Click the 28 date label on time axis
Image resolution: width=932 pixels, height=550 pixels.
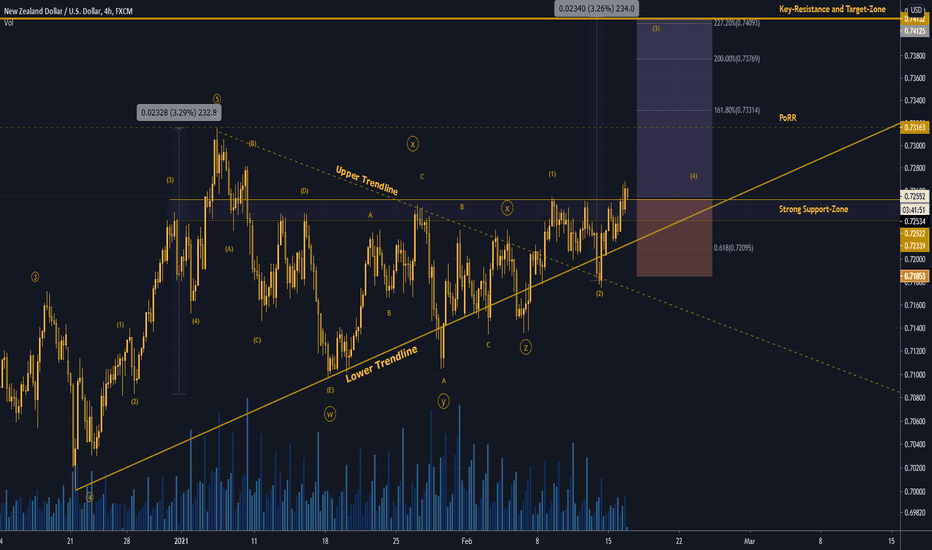127,541
